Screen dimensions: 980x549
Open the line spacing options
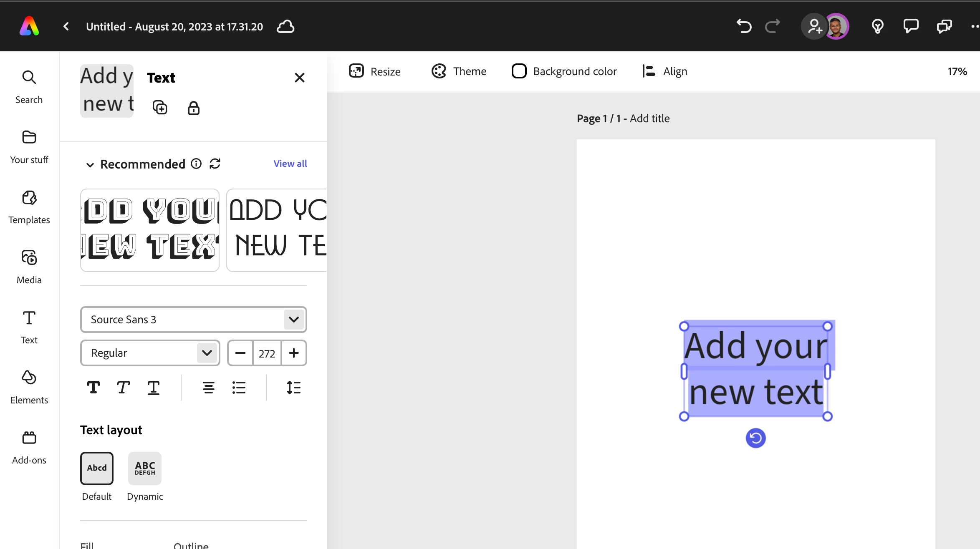tap(293, 388)
